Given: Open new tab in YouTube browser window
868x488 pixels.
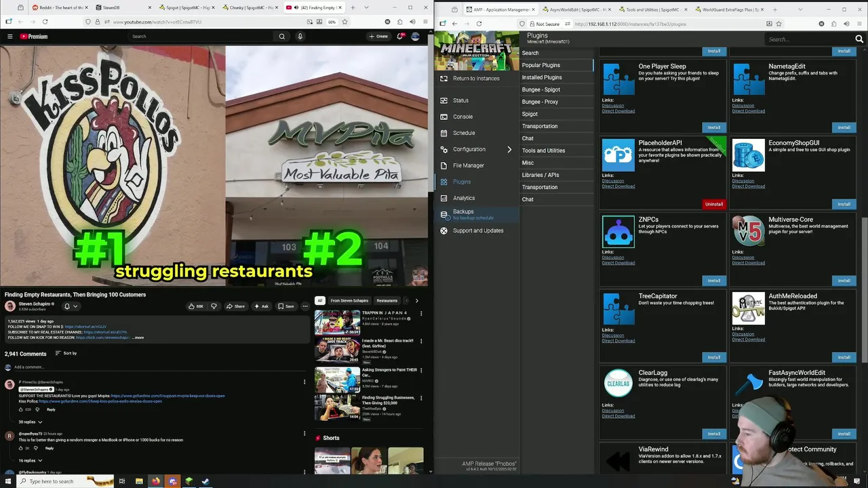Looking at the screenshot, I should click(x=353, y=7).
